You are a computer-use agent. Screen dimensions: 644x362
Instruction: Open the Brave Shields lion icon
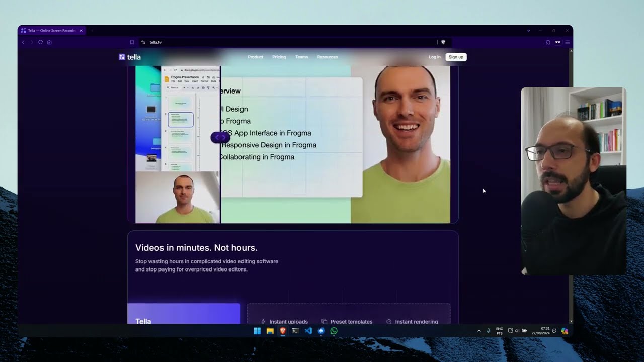click(x=443, y=42)
